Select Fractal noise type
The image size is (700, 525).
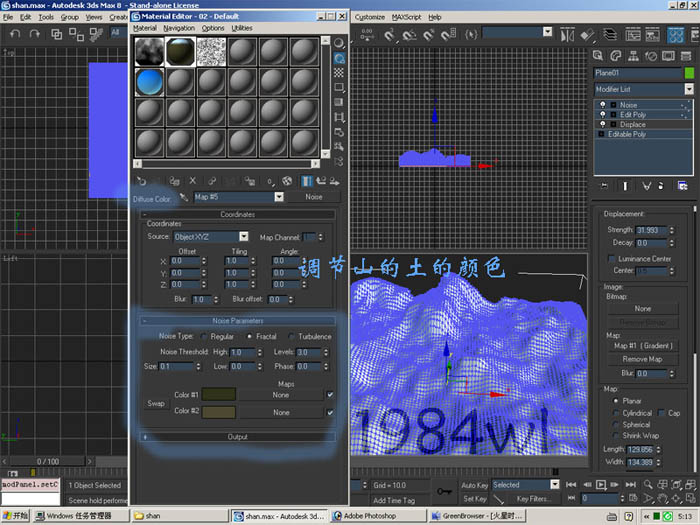tap(249, 336)
